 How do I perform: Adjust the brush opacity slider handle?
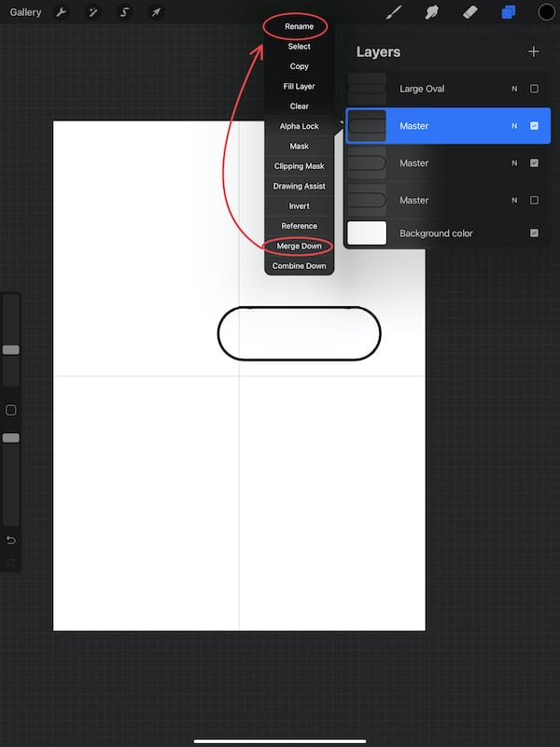[x=11, y=438]
